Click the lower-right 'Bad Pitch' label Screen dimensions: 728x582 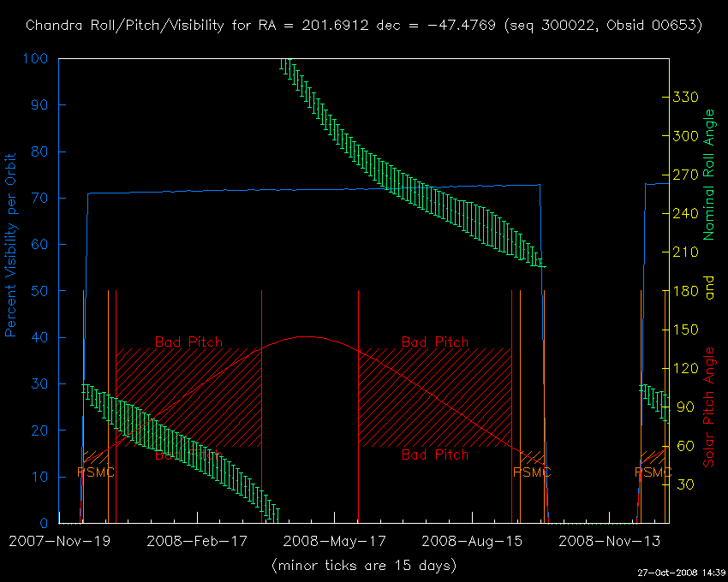[435, 454]
